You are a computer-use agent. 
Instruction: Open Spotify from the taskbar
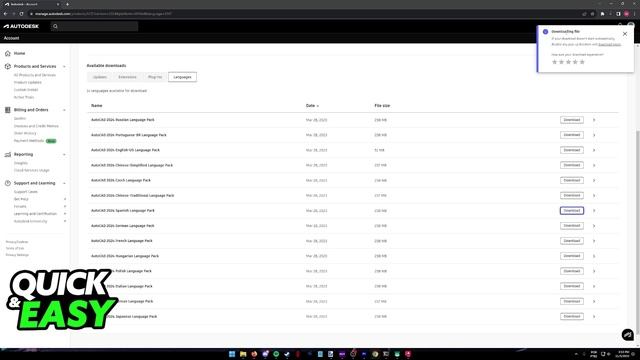276,354
